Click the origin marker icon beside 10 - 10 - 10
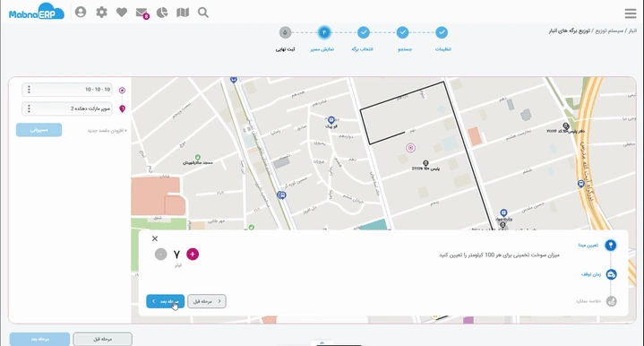This screenshot has width=644, height=346. click(122, 91)
